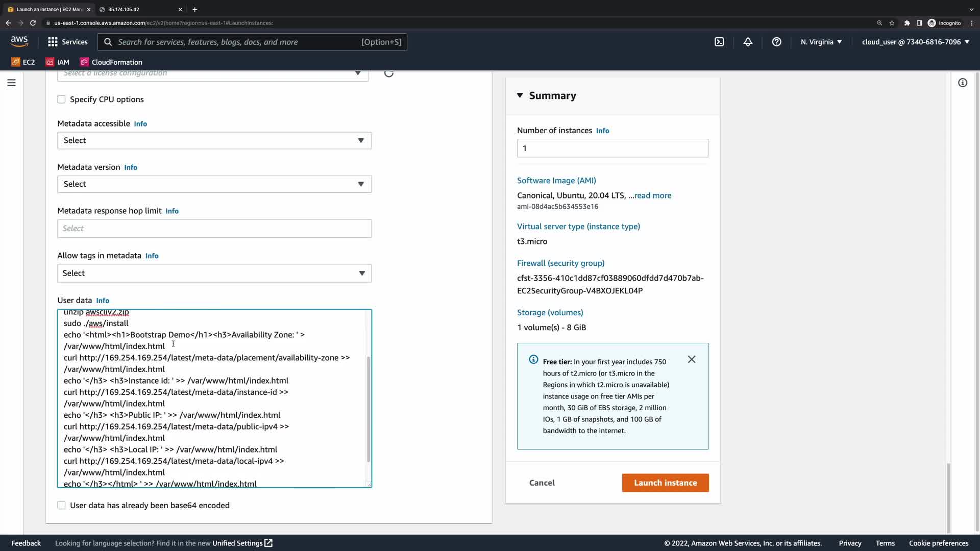Refresh the license configuration list
Viewport: 980px width, 551px height.
click(389, 73)
